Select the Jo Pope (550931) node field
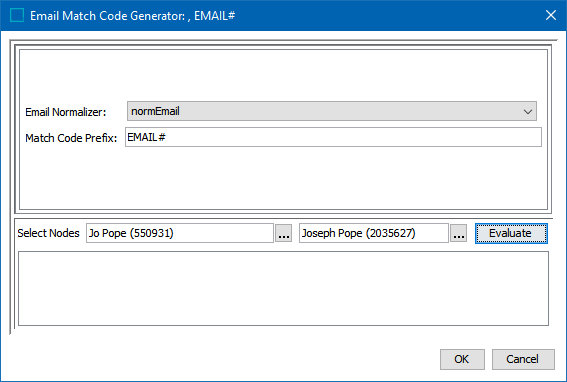This screenshot has height=382, width=567. coord(180,233)
